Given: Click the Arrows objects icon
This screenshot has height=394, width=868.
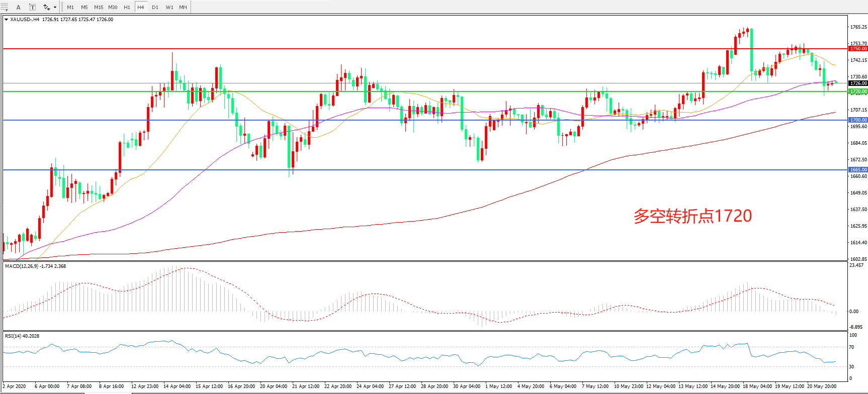Looking at the screenshot, I should (46, 7).
